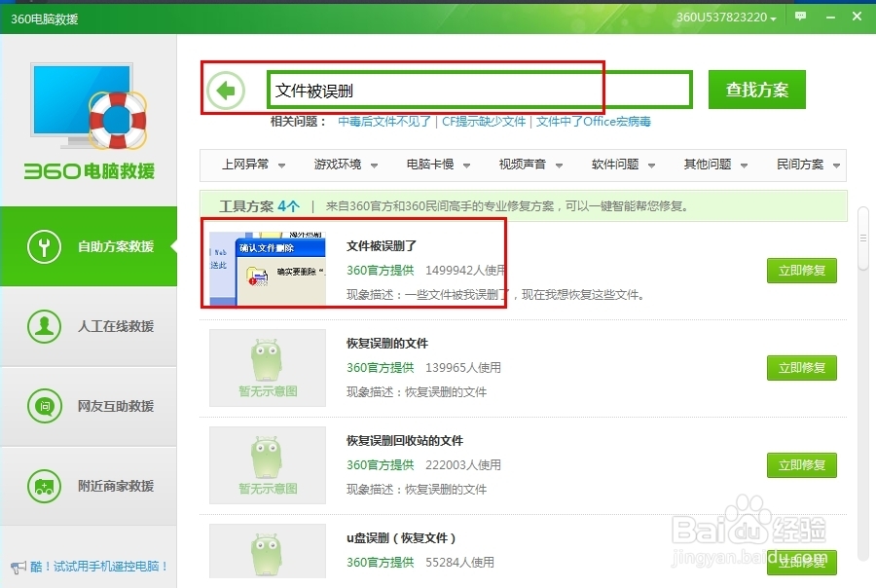Click usage count 139965人使用

(463, 368)
